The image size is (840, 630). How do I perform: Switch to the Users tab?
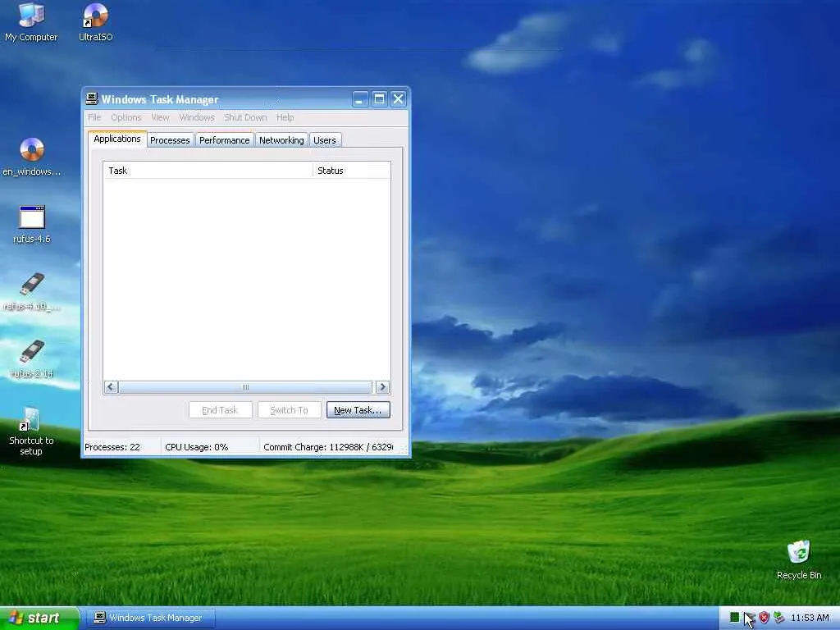(x=325, y=139)
